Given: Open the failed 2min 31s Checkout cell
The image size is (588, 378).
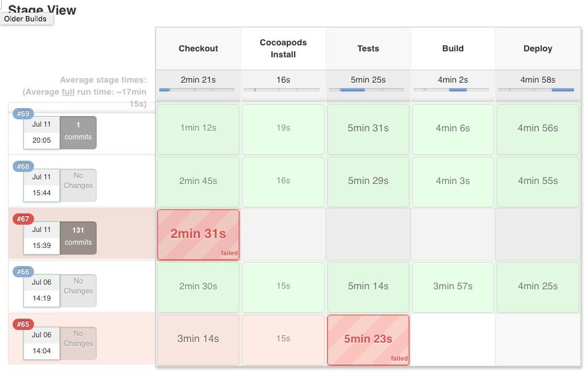Looking at the screenshot, I should coord(198,235).
